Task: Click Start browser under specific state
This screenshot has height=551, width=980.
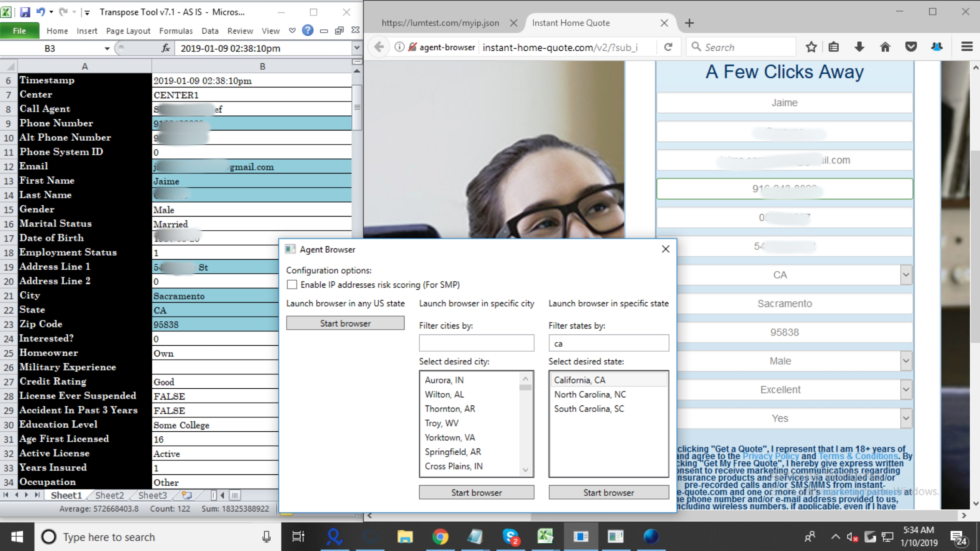Action: pos(608,492)
